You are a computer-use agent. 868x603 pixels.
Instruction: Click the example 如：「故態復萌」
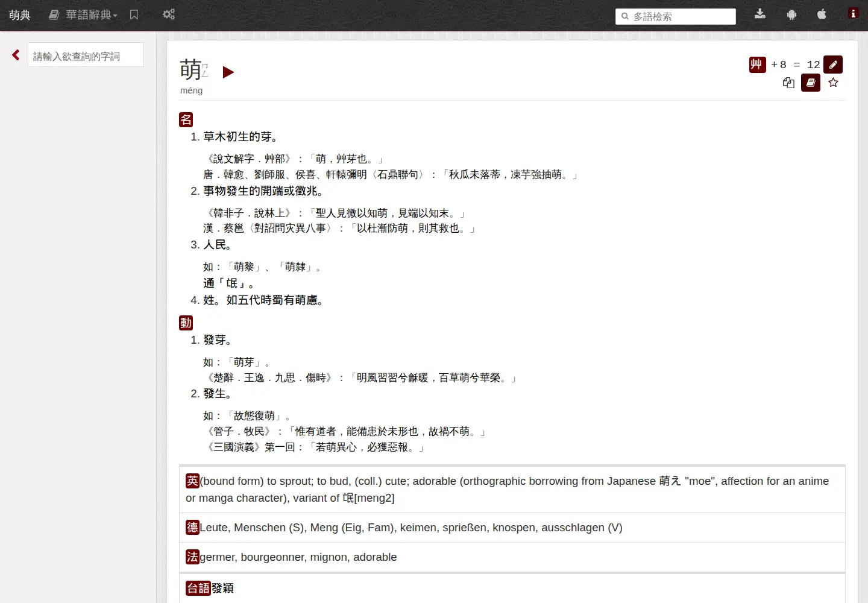(x=247, y=416)
